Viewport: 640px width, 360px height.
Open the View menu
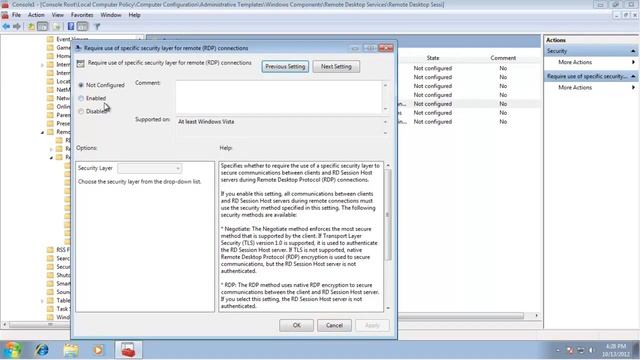click(x=58, y=15)
